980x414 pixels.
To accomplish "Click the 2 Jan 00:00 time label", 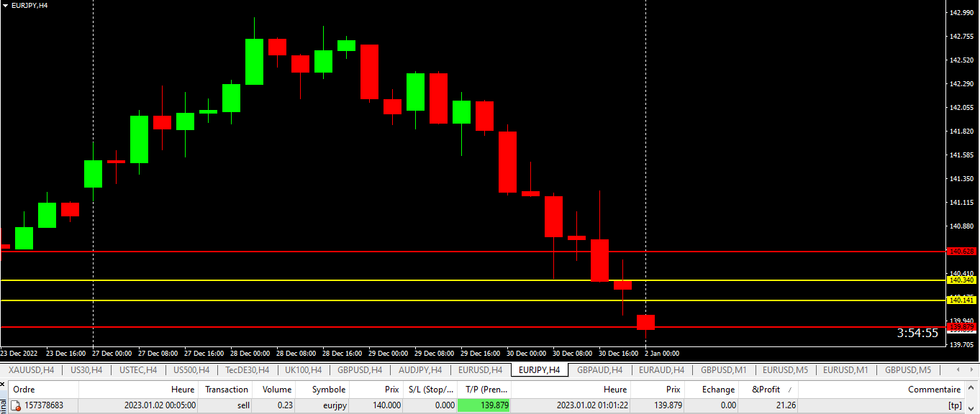I will (662, 354).
